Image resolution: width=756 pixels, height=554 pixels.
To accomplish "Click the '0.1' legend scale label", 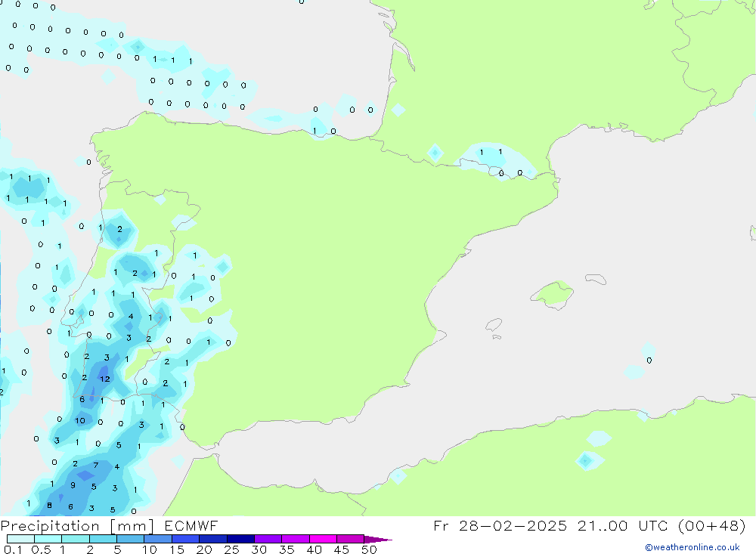I will click(x=13, y=549).
